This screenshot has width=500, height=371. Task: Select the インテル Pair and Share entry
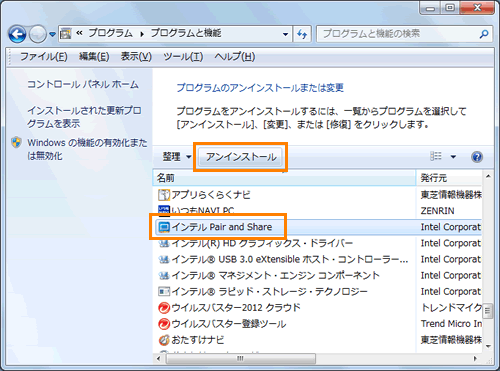pos(221,227)
